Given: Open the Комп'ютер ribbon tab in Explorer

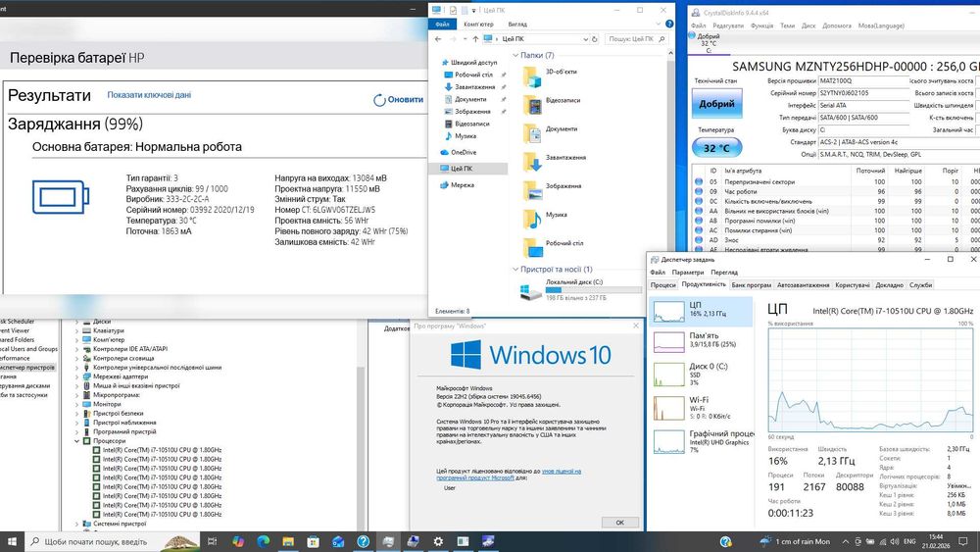Looking at the screenshot, I should (478, 25).
